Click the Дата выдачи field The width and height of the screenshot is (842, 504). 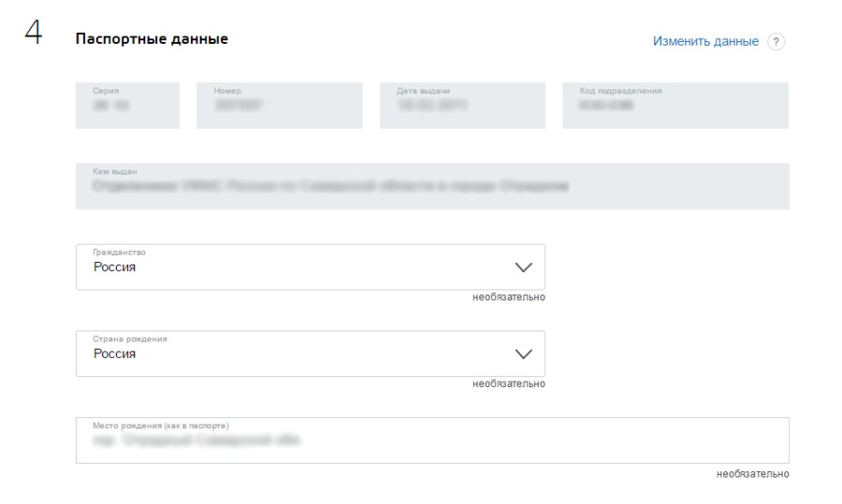(x=462, y=106)
